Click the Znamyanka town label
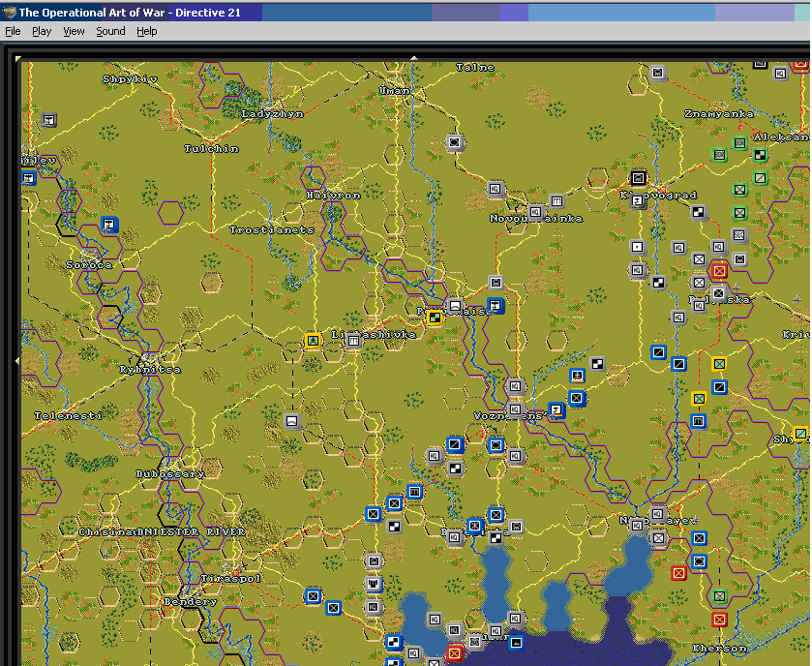Viewport: 812px width, 666px height. point(719,114)
